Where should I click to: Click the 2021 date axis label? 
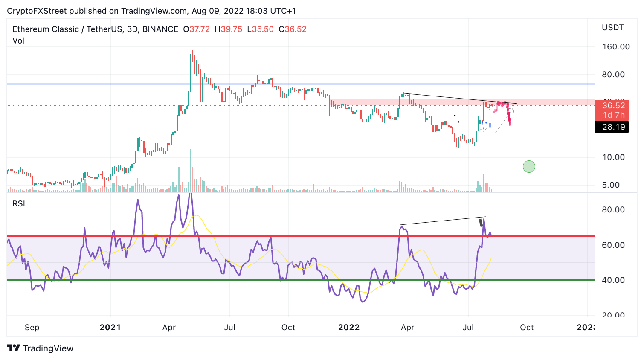tap(110, 327)
